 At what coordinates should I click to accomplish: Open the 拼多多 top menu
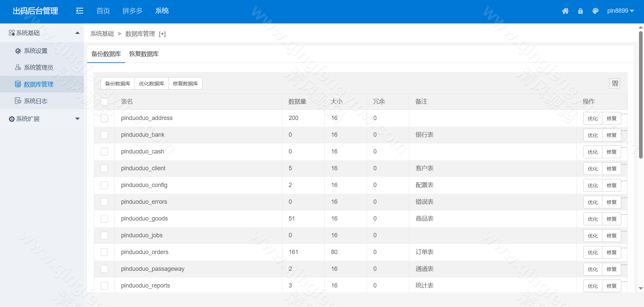[x=132, y=11]
